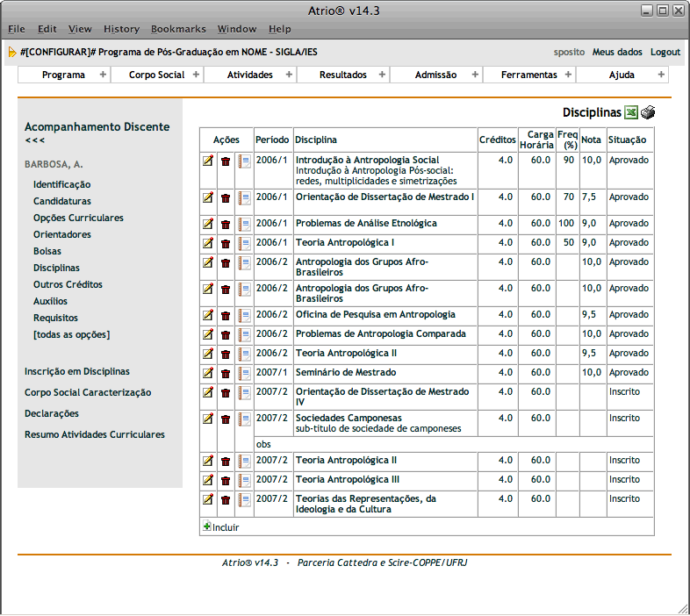Open the Bookmarks menu in menu bar
Viewport: 690px width, 616px height.
178,29
